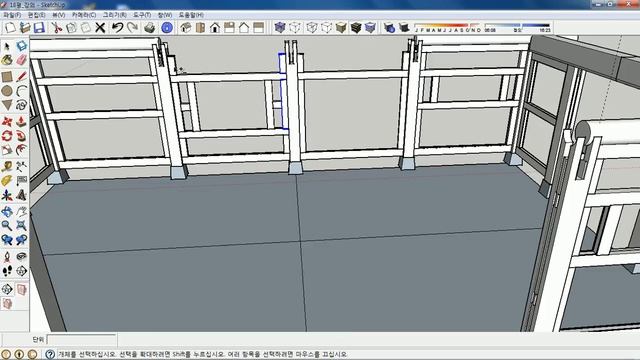Create a new file with New icon

pos(10,28)
